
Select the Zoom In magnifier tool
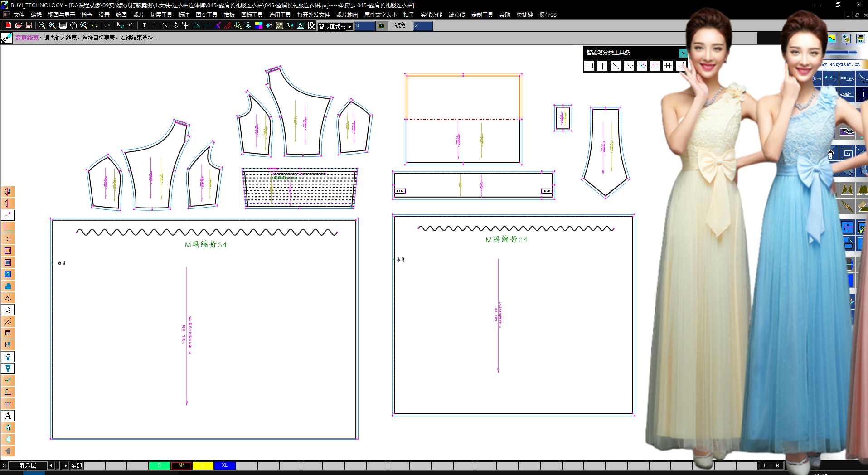coord(52,25)
